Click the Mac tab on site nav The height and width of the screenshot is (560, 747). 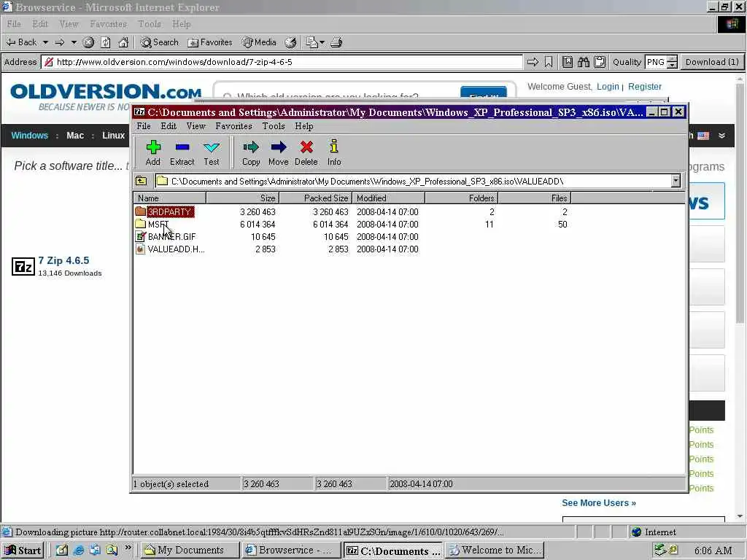point(75,136)
